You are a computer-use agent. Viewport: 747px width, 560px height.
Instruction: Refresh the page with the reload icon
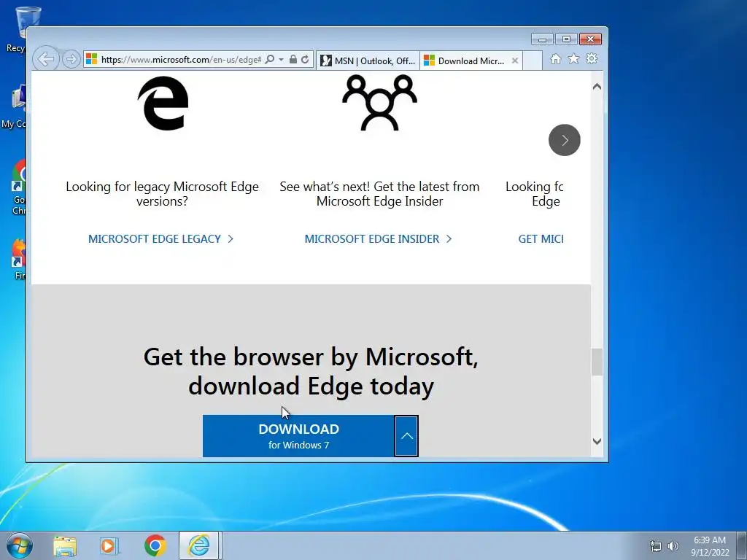point(305,60)
